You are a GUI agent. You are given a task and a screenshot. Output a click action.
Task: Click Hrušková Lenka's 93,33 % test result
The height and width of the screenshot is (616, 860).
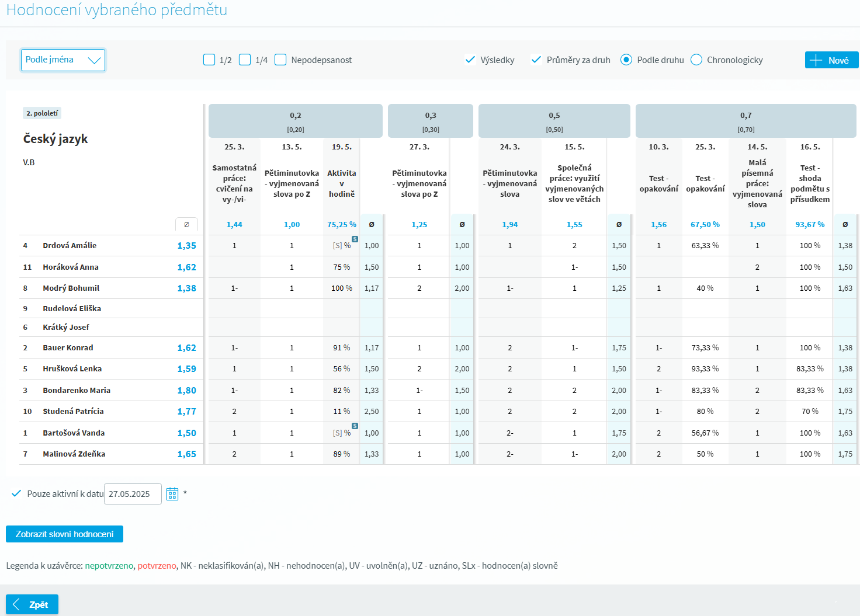click(705, 368)
